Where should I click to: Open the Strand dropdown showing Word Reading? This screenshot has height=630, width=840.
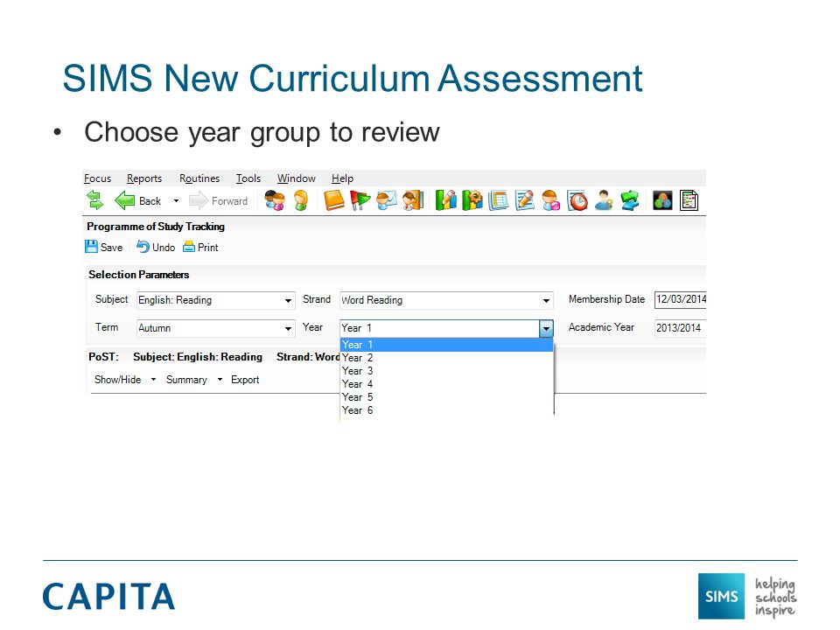pyautogui.click(x=446, y=300)
